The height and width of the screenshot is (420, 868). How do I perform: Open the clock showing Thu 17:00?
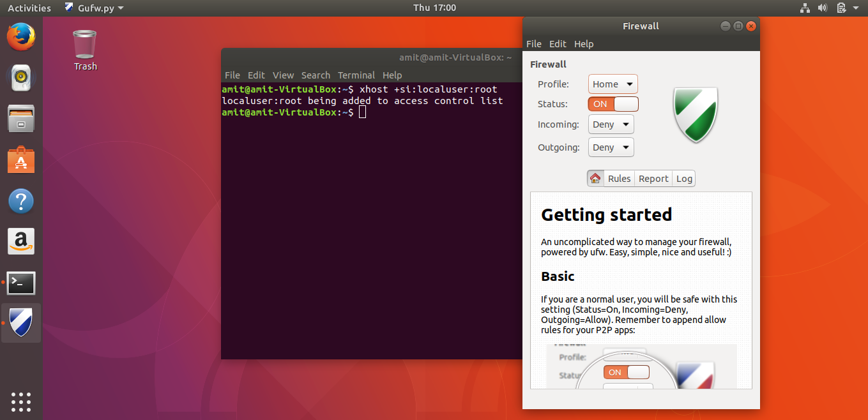[434, 8]
